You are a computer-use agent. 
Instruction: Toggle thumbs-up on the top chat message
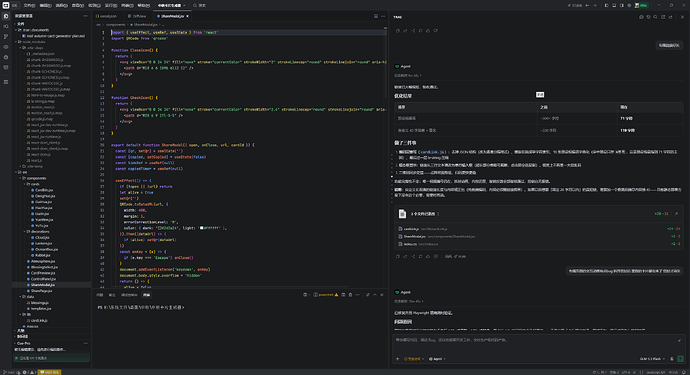pyautogui.click(x=428, y=31)
